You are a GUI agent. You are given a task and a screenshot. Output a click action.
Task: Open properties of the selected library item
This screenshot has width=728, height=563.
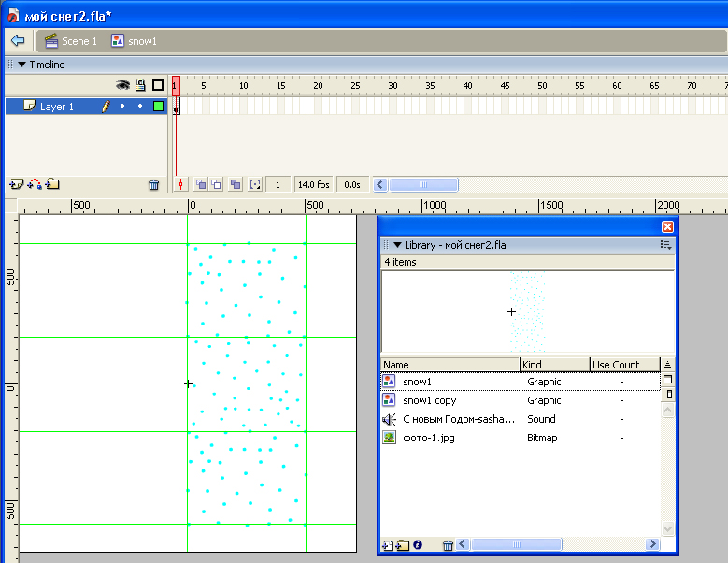point(418,545)
